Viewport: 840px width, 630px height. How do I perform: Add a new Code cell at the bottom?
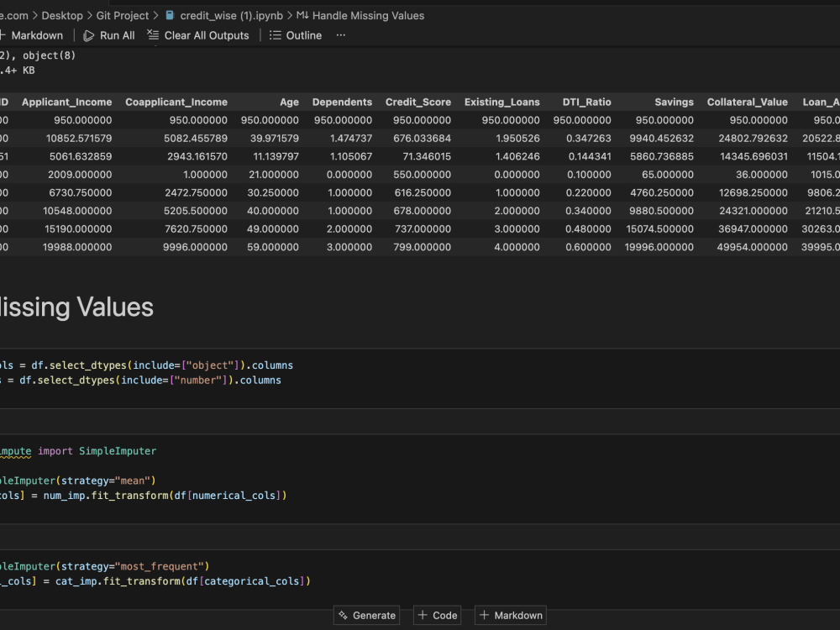coord(438,615)
